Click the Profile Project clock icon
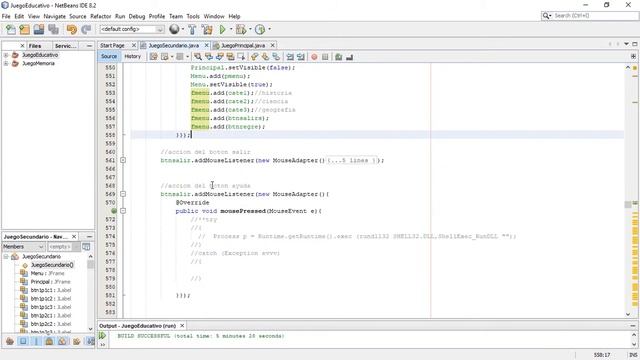This screenshot has width=640, height=360. [260, 29]
